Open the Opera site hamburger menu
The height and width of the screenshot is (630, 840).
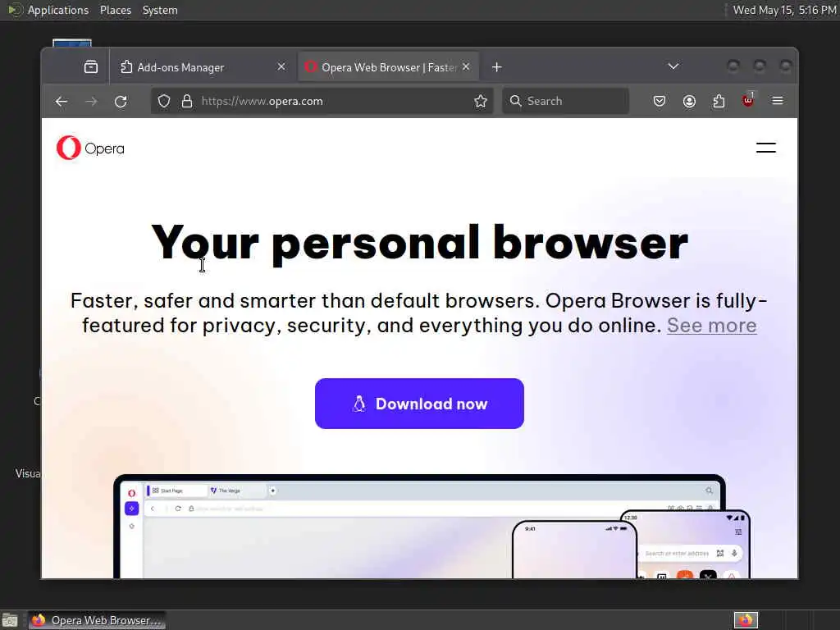click(766, 148)
